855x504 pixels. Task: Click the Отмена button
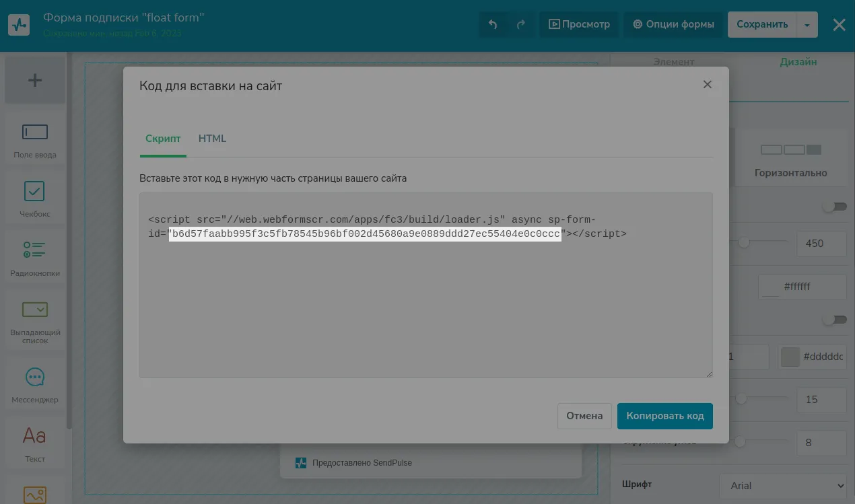click(x=584, y=416)
